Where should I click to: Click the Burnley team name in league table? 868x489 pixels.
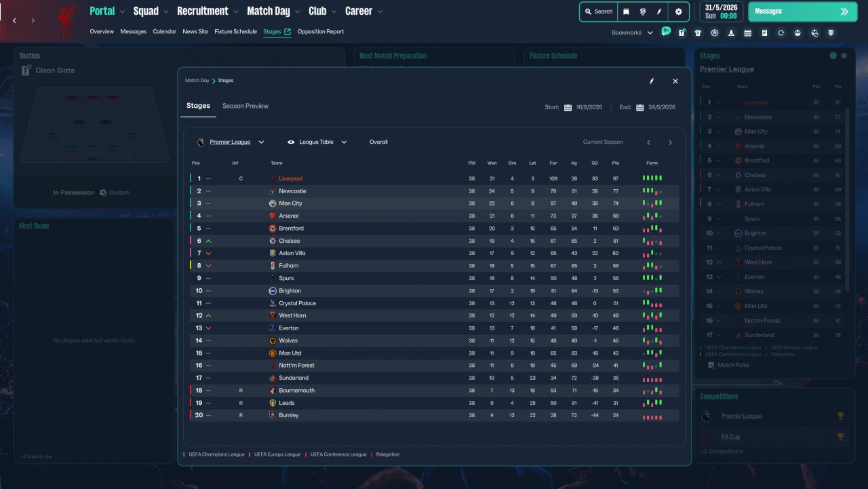289,415
